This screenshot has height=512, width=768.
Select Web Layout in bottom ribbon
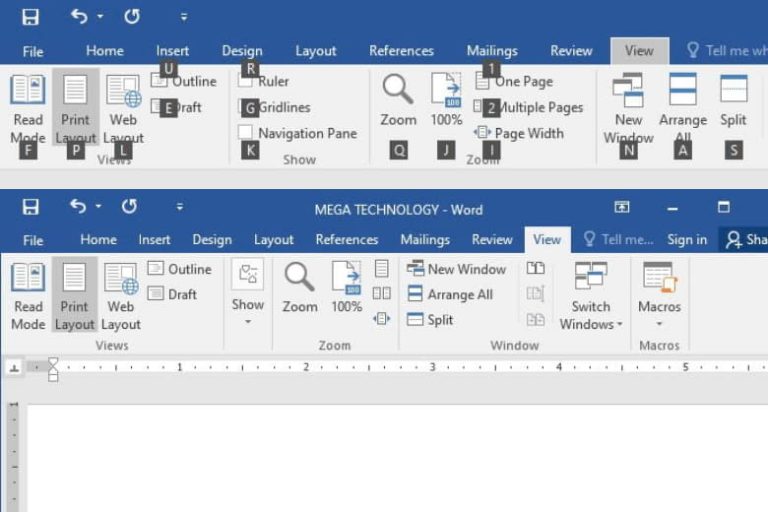(x=121, y=278)
